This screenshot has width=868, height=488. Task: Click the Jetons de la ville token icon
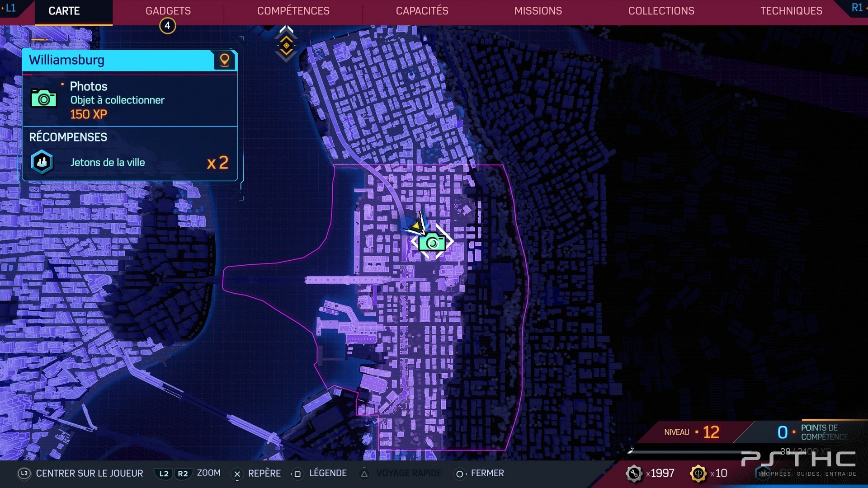[x=42, y=162]
